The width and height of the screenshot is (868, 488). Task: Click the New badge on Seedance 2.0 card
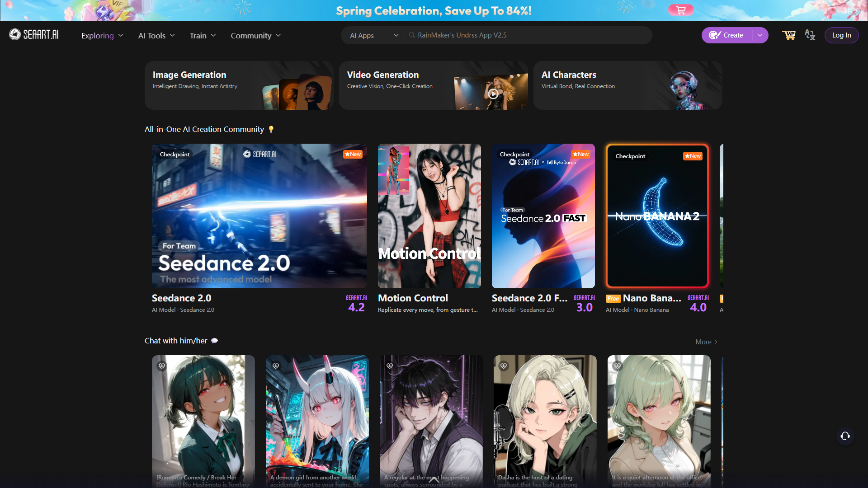click(353, 155)
